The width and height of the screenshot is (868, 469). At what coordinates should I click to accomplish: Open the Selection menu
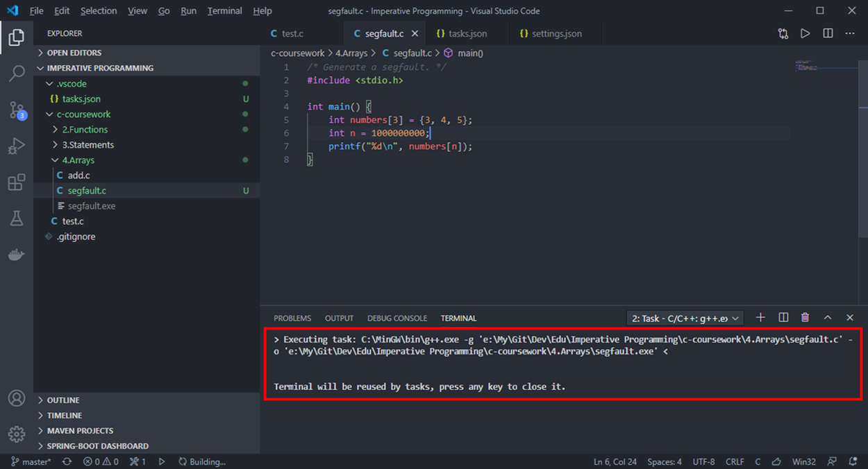(99, 11)
